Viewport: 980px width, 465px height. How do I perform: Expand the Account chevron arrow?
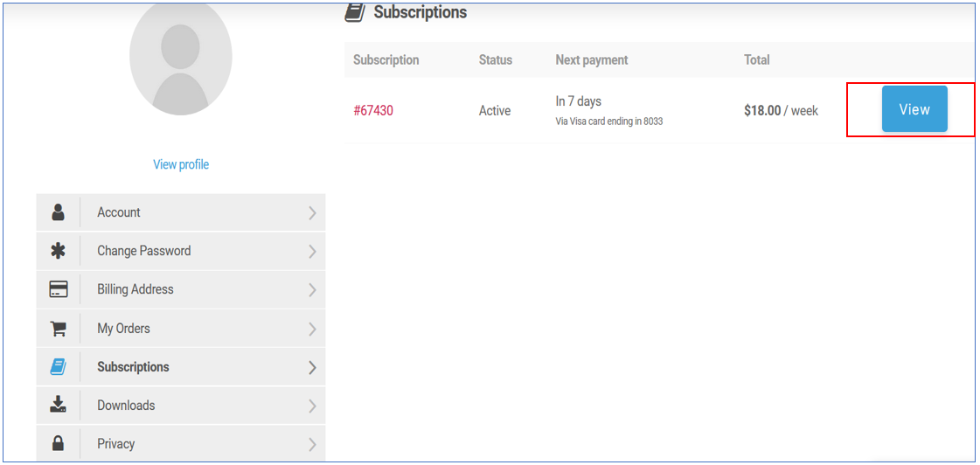(312, 212)
